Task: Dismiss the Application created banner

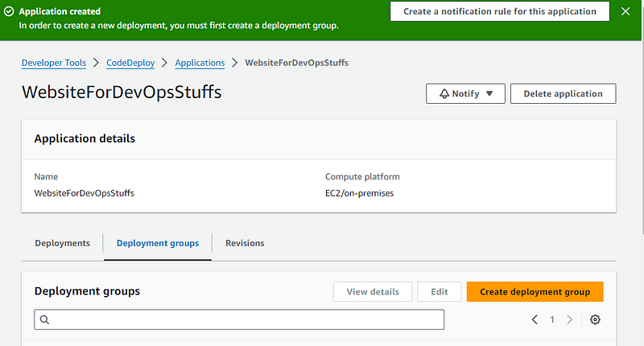Action: (625, 11)
